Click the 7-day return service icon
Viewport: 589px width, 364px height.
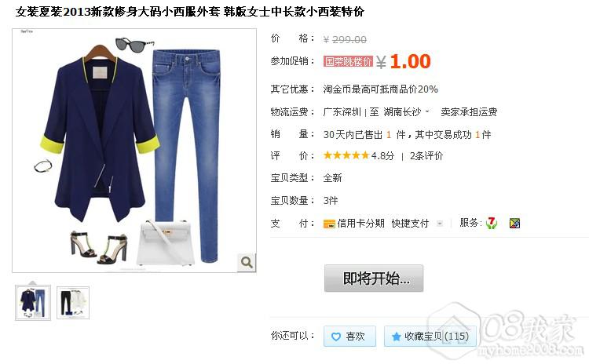492,223
